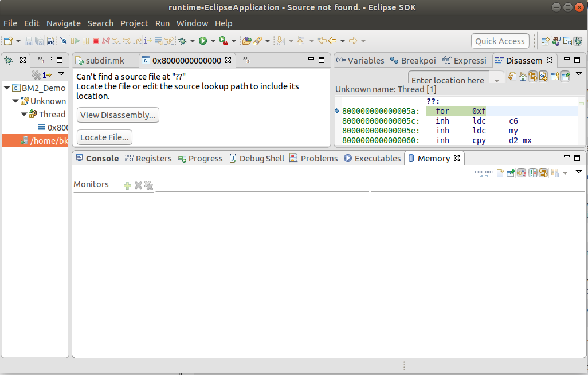Screen dimensions: 588x375
Task: Click the Step Into icon
Action: pyautogui.click(x=116, y=41)
